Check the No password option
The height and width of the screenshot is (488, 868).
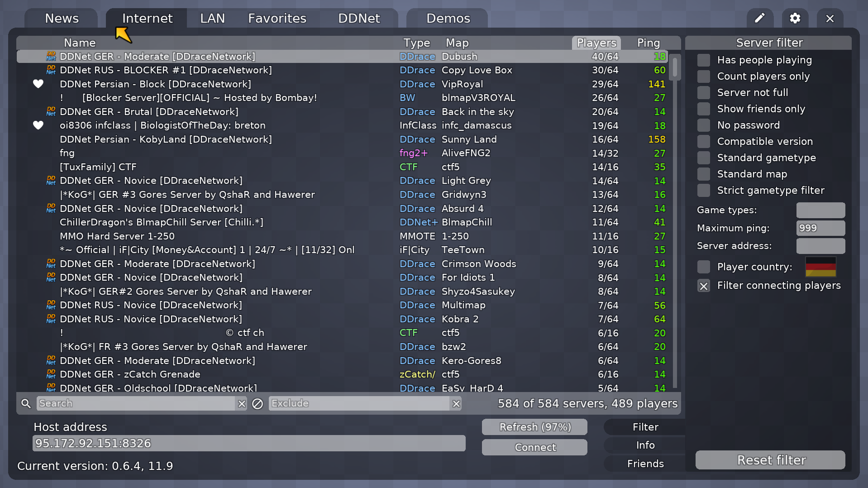tap(703, 125)
